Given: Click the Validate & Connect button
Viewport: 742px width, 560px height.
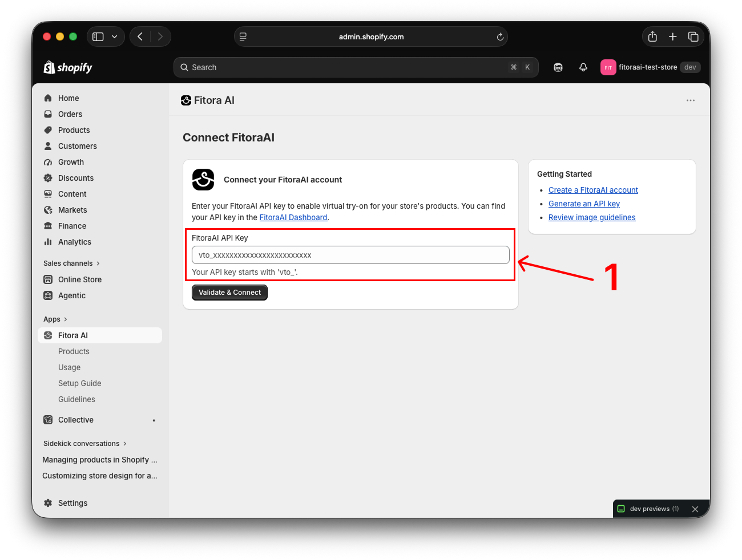Looking at the screenshot, I should pyautogui.click(x=229, y=293).
